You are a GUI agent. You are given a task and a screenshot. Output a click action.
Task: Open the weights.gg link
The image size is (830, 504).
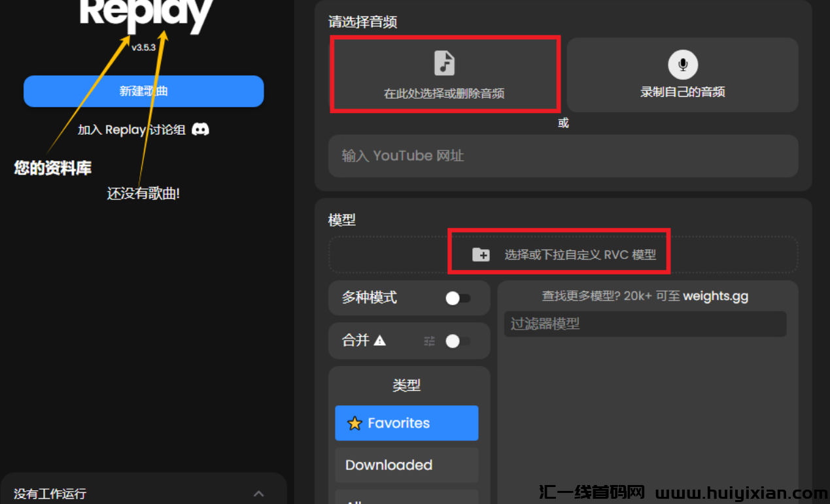(716, 296)
